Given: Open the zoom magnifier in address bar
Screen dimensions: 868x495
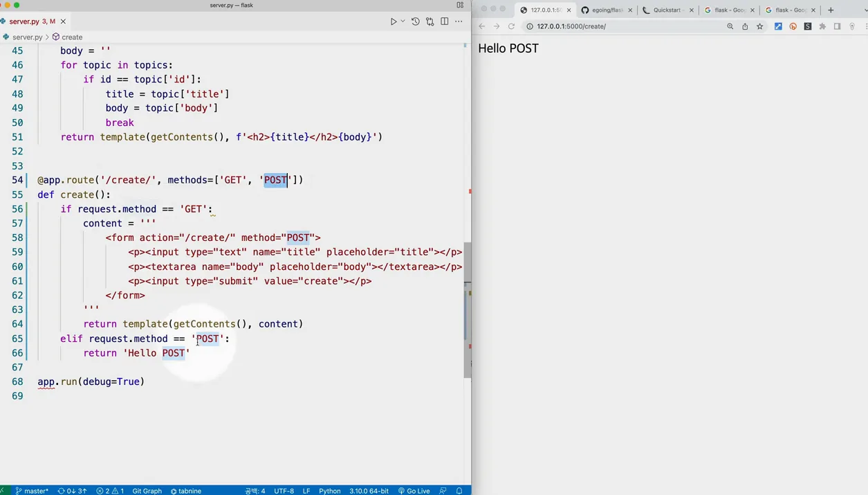Looking at the screenshot, I should [730, 26].
